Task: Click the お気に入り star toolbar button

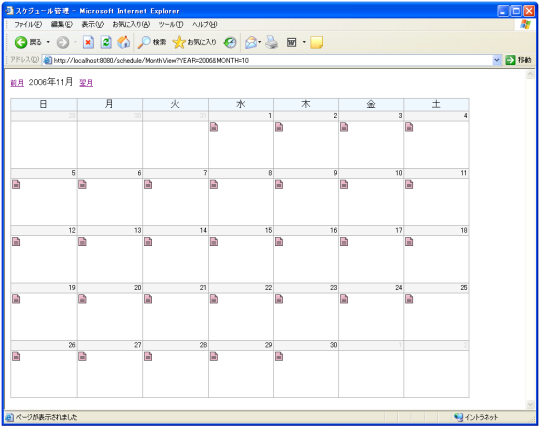Action: click(195, 42)
